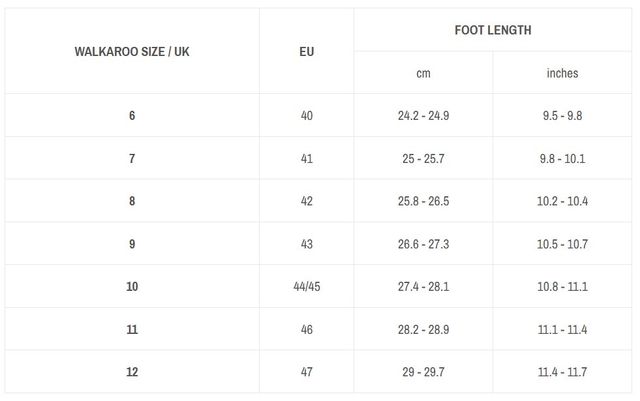Click the 26.6 - 27.3 cm cell
Viewport: 640px width, 401px height.
click(x=423, y=244)
